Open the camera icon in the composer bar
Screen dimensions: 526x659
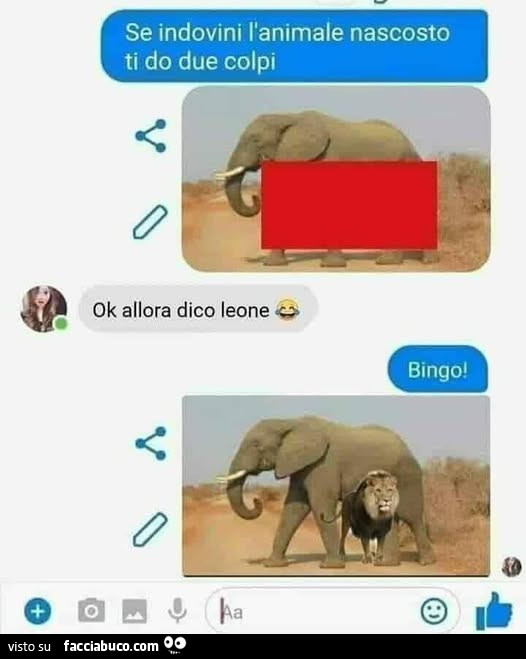tap(91, 610)
